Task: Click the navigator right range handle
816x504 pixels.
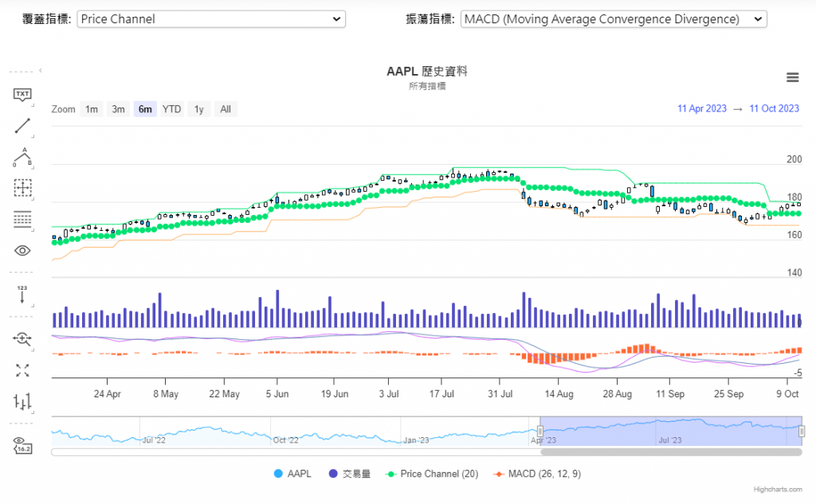Action: [x=802, y=432]
